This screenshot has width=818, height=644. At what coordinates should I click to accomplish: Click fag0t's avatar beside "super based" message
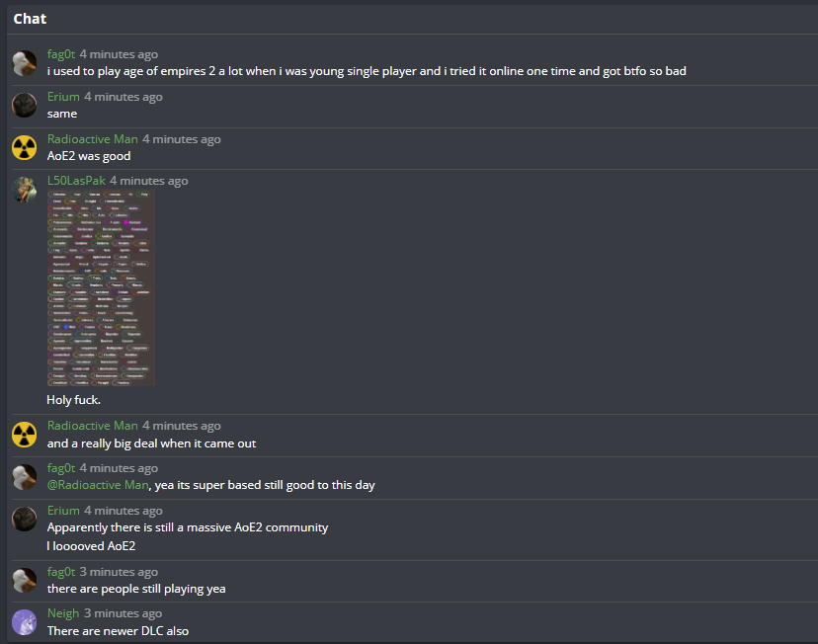(25, 477)
